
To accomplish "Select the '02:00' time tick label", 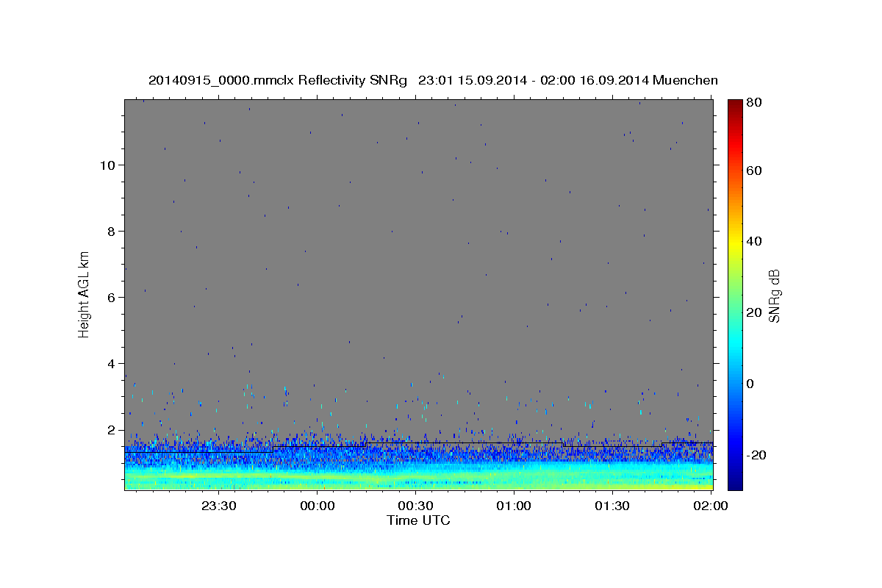I will pyautogui.click(x=711, y=506).
